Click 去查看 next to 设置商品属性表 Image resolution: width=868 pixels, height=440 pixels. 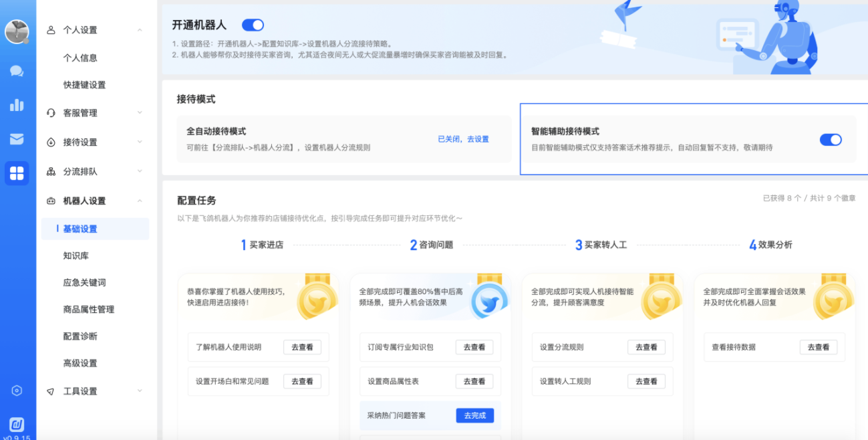pyautogui.click(x=474, y=381)
